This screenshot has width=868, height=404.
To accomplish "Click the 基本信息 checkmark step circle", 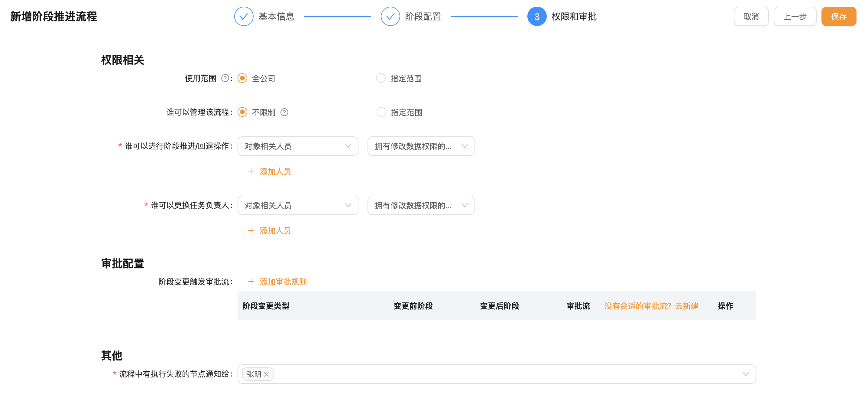I will click(244, 16).
